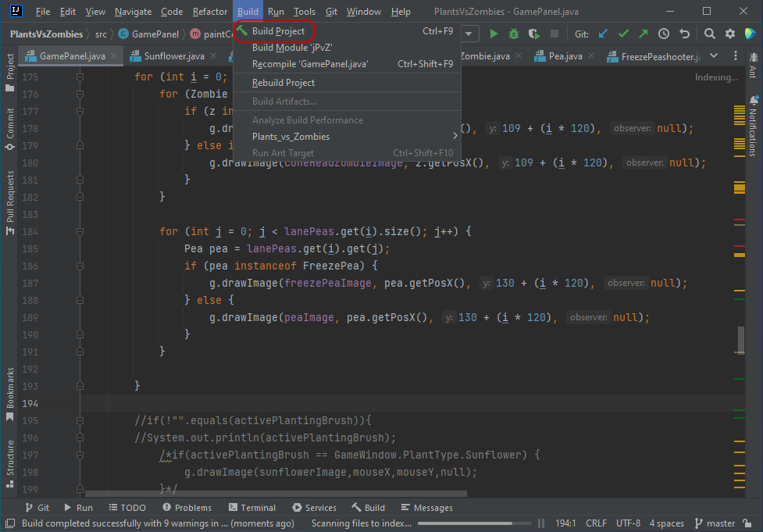Open editor tabs more options menu
Viewport: 763px width, 532px height.
735,56
